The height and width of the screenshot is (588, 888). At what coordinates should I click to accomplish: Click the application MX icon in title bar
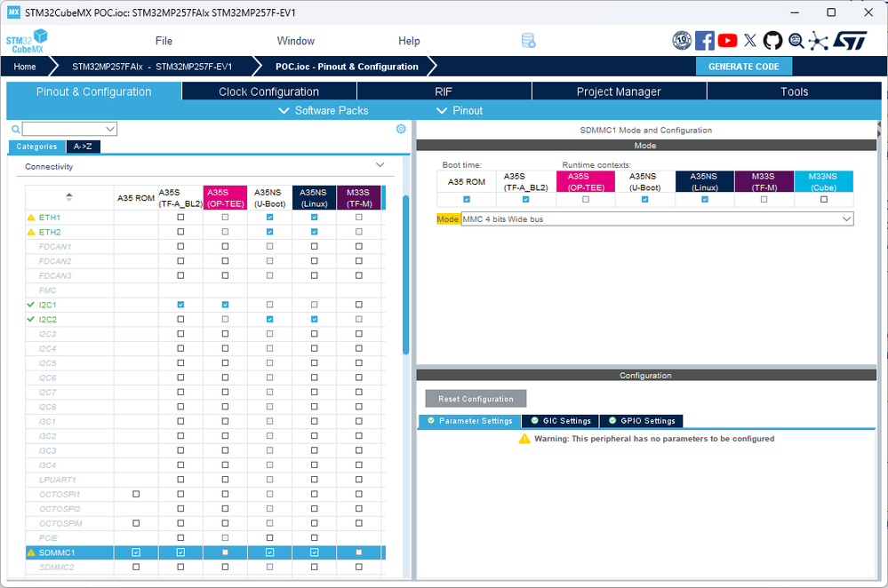pyautogui.click(x=13, y=12)
